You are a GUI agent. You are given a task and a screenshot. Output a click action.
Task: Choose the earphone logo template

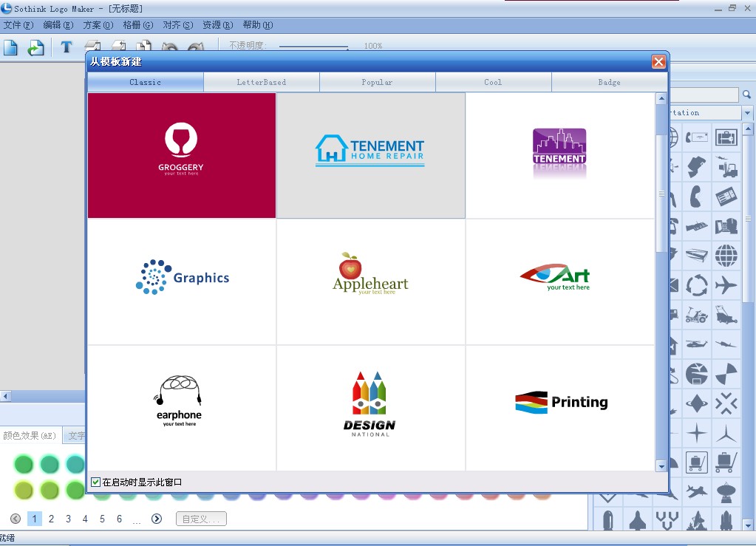click(182, 408)
